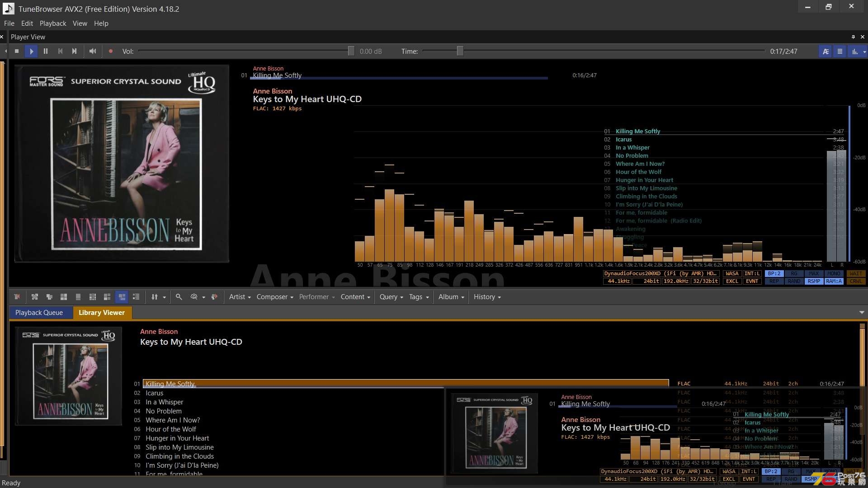Screen dimensions: 868x488
Task: Open the Artist dropdown
Action: (x=240, y=297)
